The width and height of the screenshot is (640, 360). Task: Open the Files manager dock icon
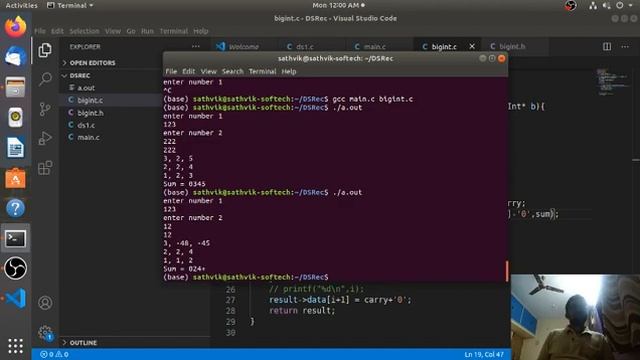coord(16,87)
